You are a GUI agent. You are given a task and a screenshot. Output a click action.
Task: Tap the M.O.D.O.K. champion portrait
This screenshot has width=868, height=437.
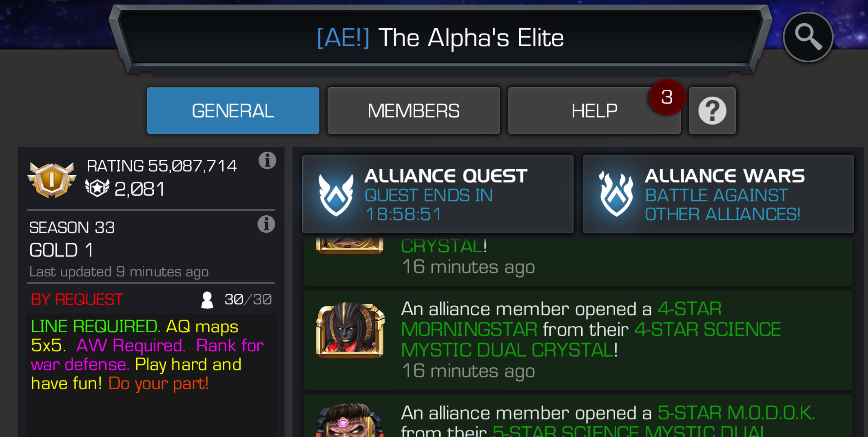(x=350, y=420)
